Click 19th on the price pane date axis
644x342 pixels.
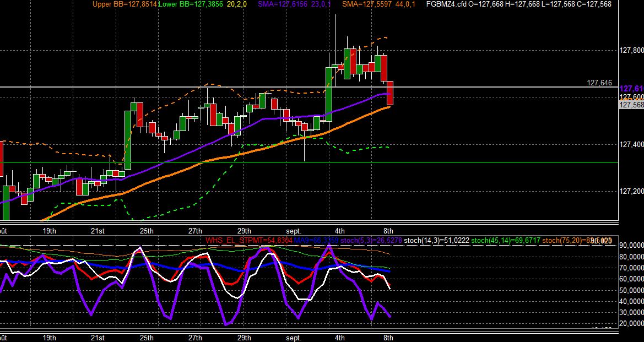[49, 231]
